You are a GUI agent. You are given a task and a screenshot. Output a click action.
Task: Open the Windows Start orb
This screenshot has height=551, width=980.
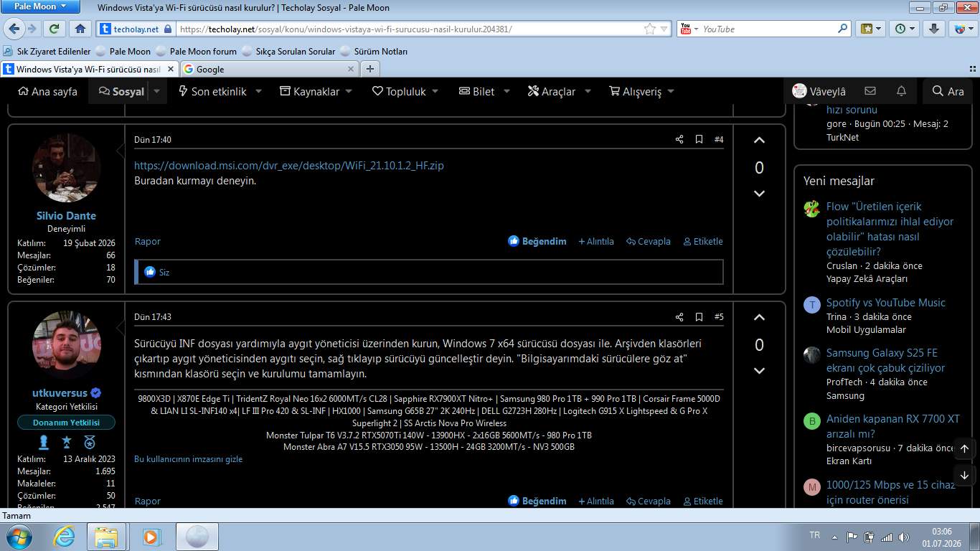[x=19, y=536]
